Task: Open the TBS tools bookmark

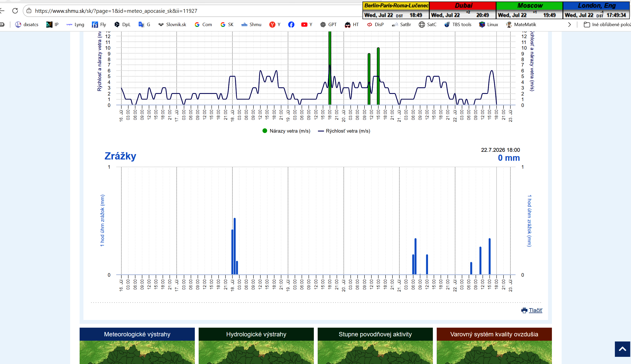Action: click(458, 25)
